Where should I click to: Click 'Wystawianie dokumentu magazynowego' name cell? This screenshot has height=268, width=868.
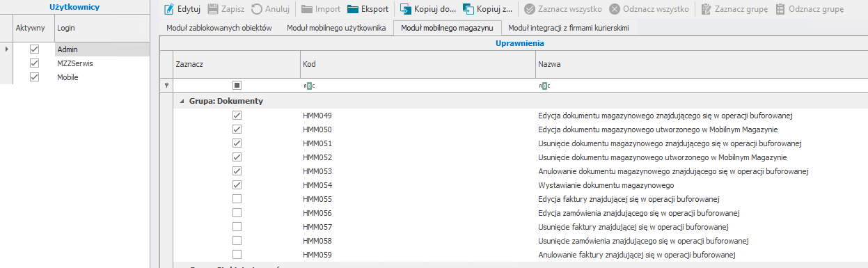(606, 185)
